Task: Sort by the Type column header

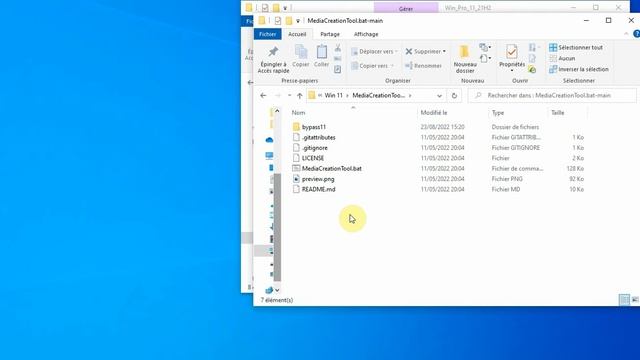Action: coord(498,113)
